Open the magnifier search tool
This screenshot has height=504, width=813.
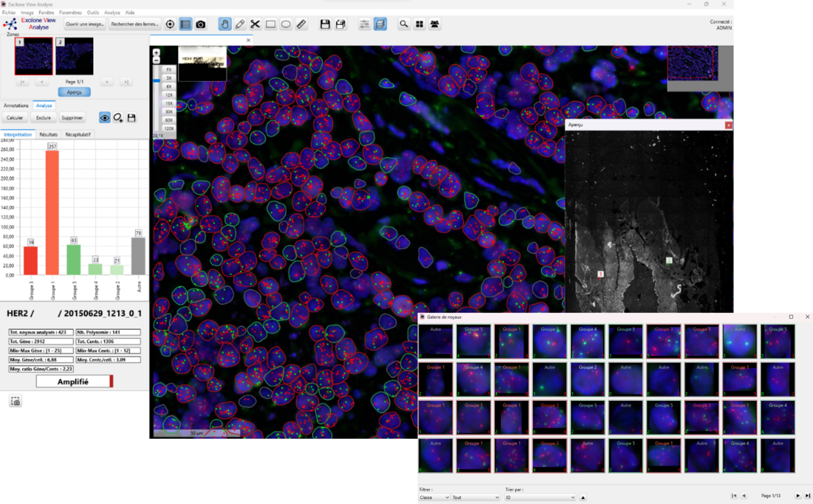[404, 24]
